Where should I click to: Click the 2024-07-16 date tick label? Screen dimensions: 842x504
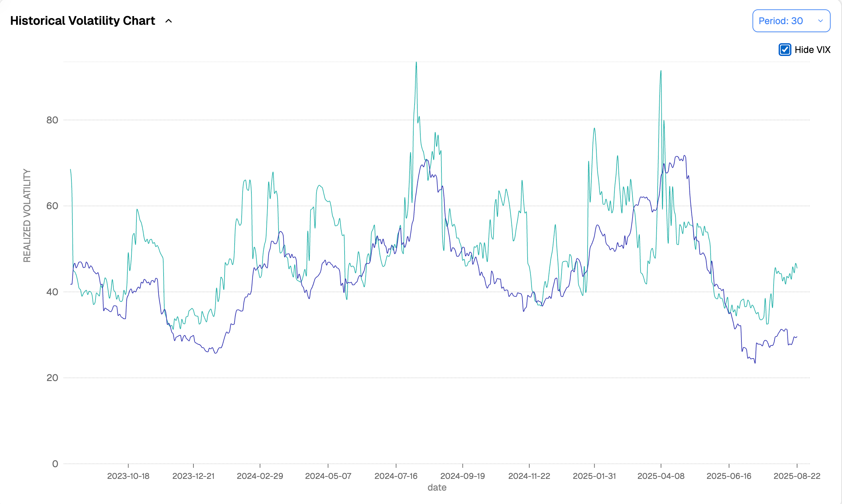[x=396, y=476]
